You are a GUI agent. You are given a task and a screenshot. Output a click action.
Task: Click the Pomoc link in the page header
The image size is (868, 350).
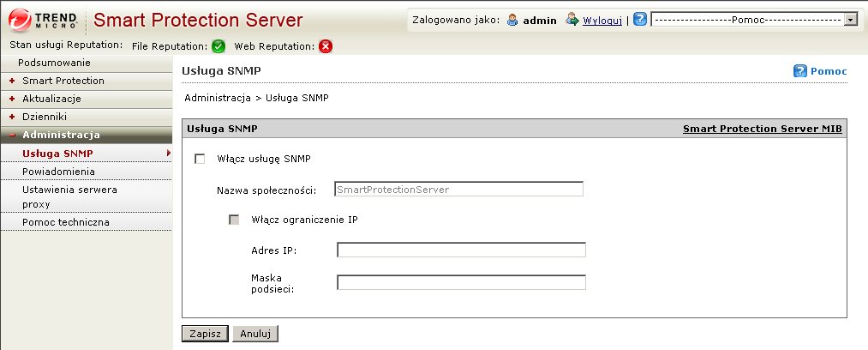829,71
